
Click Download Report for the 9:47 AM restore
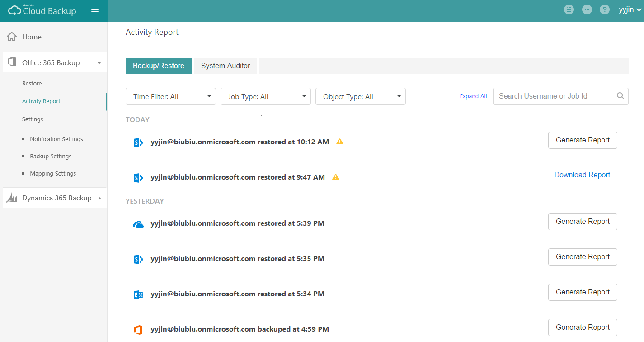point(582,175)
